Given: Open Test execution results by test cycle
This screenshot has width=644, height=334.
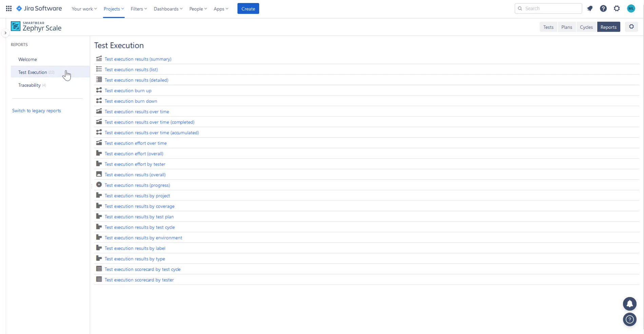Looking at the screenshot, I should (x=140, y=227).
